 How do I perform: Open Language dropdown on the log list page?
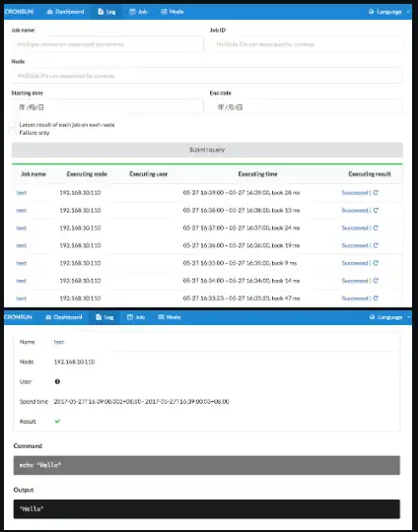tap(388, 12)
